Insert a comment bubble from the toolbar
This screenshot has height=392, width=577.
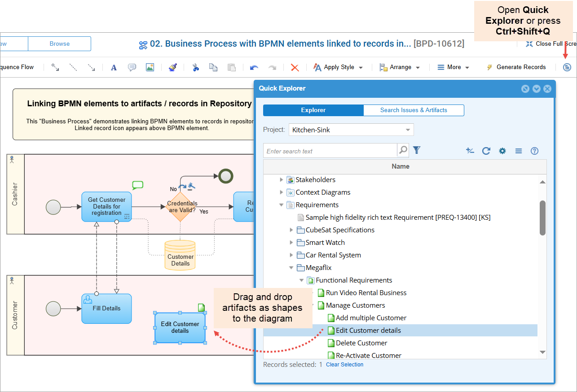click(132, 67)
